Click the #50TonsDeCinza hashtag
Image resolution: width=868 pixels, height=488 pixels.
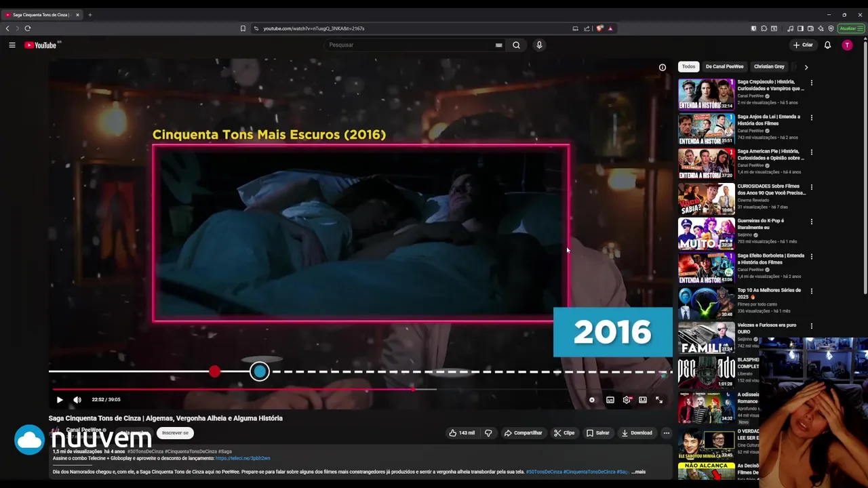(145, 451)
